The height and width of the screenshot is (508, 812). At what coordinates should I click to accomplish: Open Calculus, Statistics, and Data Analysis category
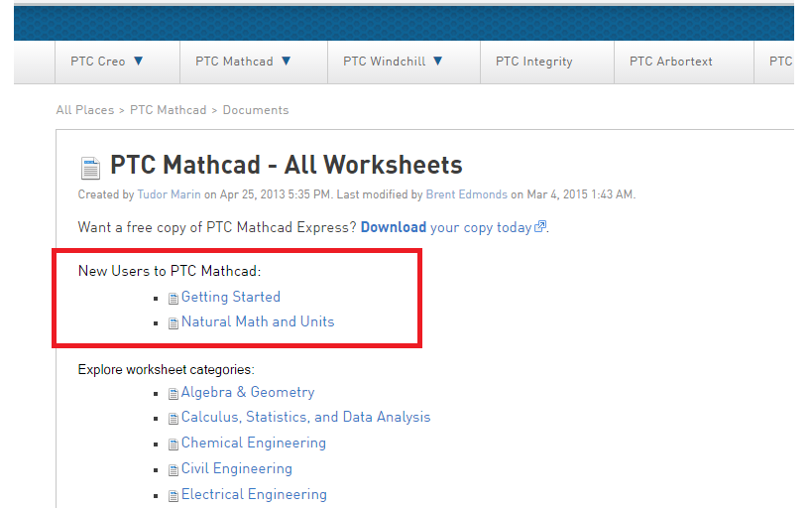pyautogui.click(x=305, y=418)
